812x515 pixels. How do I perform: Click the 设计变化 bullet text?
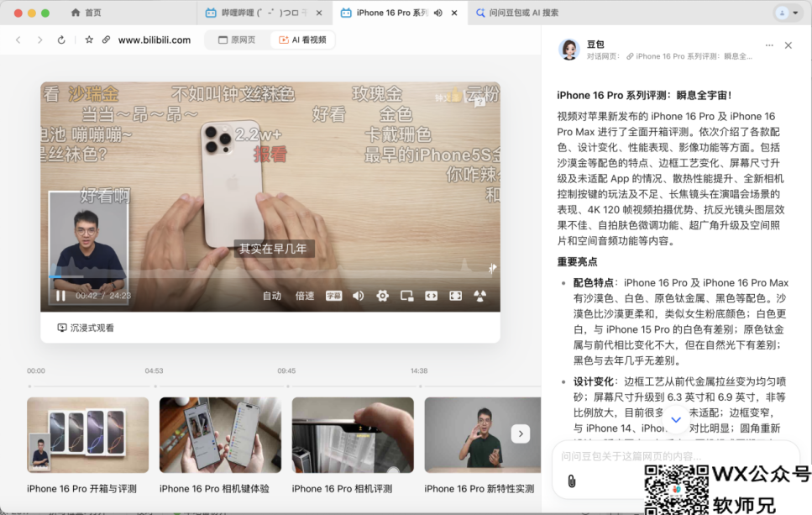tap(593, 382)
